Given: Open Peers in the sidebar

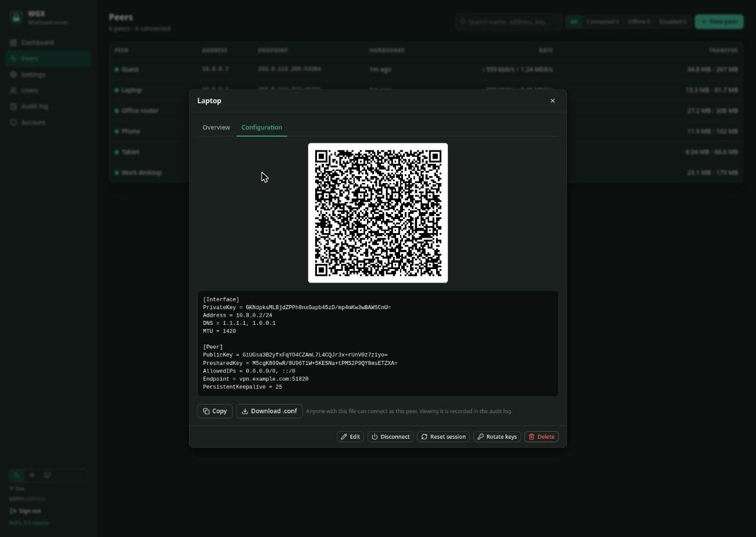Looking at the screenshot, I should pyautogui.click(x=48, y=59).
